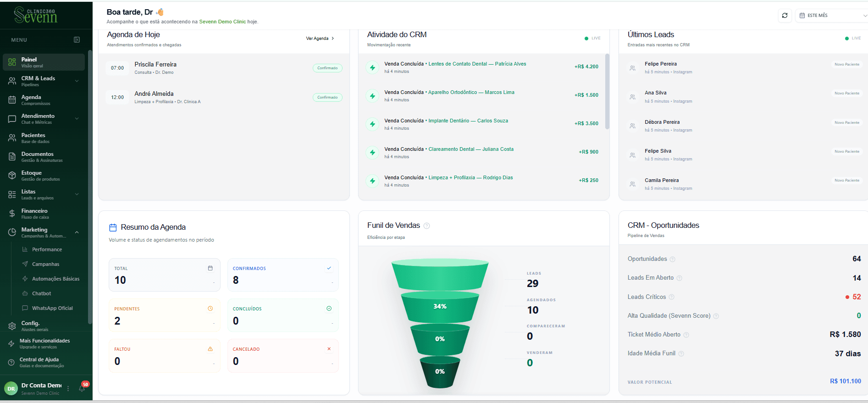Expand the CRM & Leads submenu chevron
This screenshot has height=403, width=868.
77,81
